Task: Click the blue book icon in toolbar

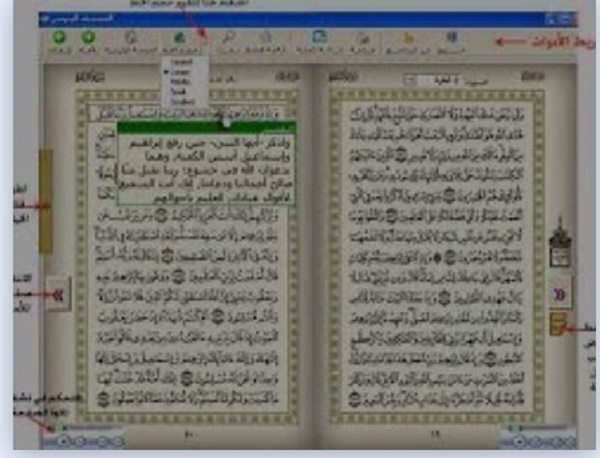Action: [319, 38]
